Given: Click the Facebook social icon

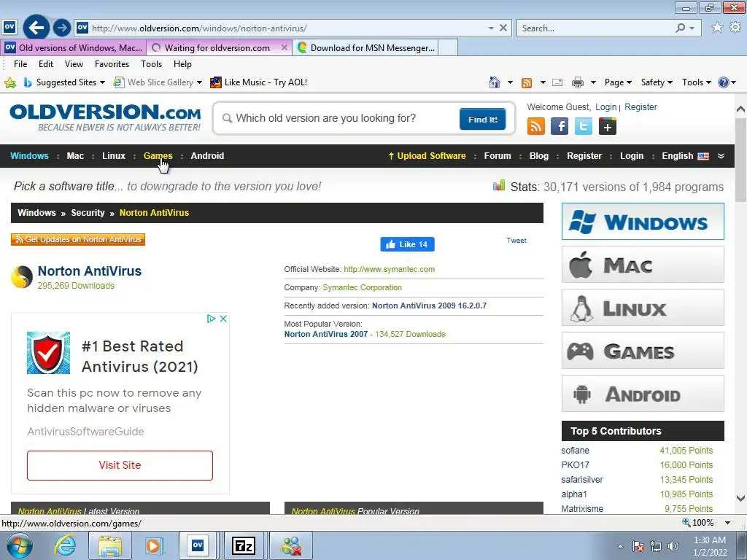Looking at the screenshot, I should click(560, 127).
